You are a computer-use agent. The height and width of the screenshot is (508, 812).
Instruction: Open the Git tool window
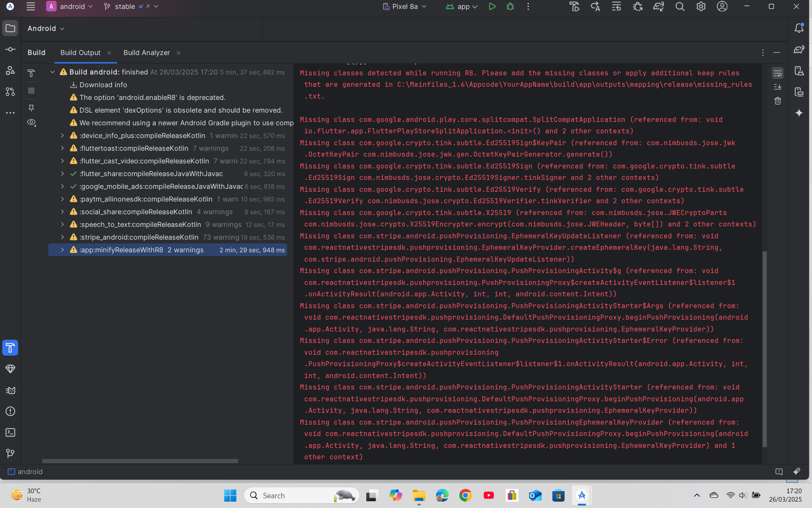click(x=10, y=453)
